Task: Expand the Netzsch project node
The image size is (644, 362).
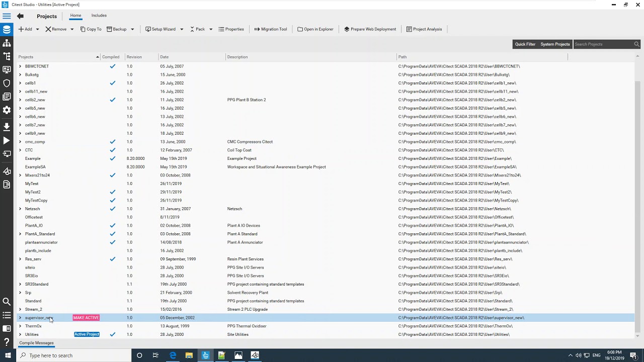Action: coord(20,209)
